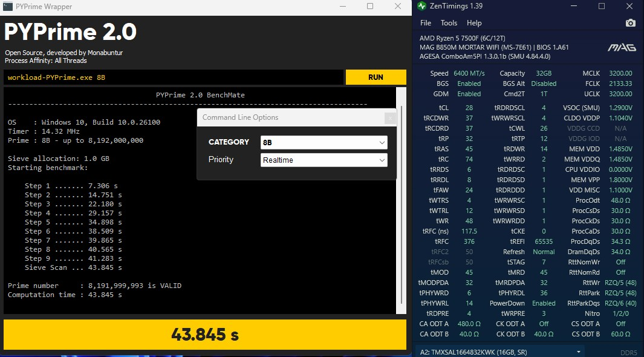Click the tCL value 28
The width and height of the screenshot is (644, 357).
(x=469, y=108)
